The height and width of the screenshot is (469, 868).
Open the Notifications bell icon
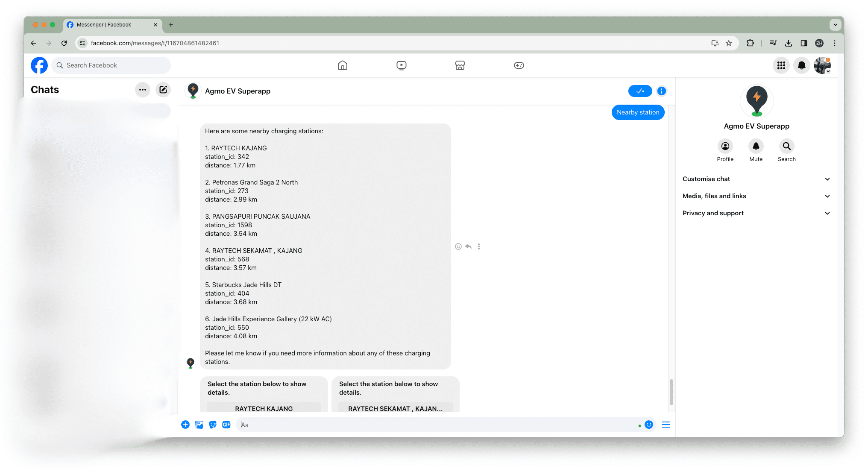pos(802,65)
